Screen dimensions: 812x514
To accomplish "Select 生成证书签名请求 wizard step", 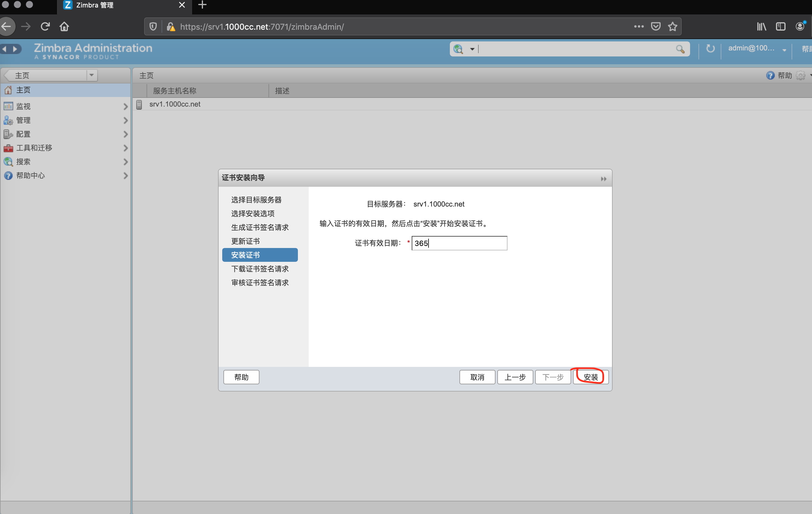I will (260, 227).
